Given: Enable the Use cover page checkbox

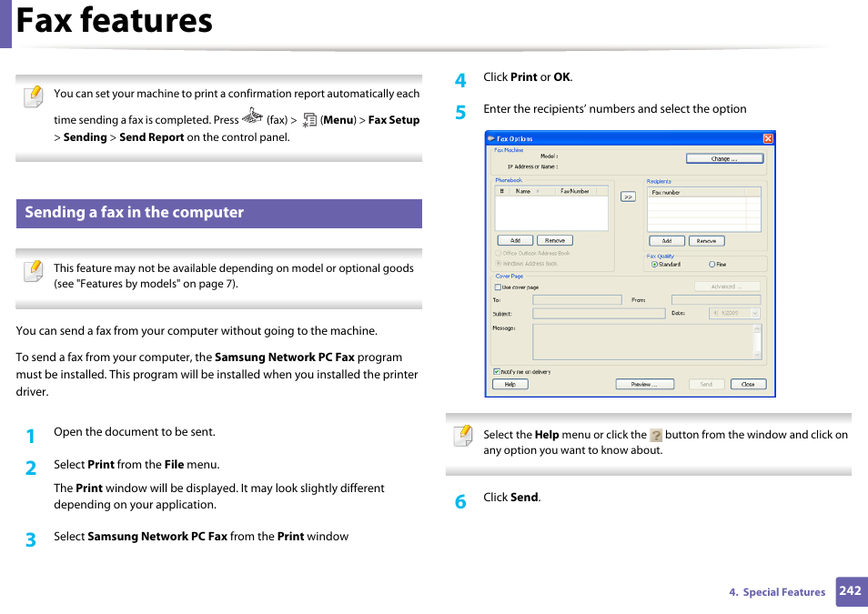Looking at the screenshot, I should 498,287.
